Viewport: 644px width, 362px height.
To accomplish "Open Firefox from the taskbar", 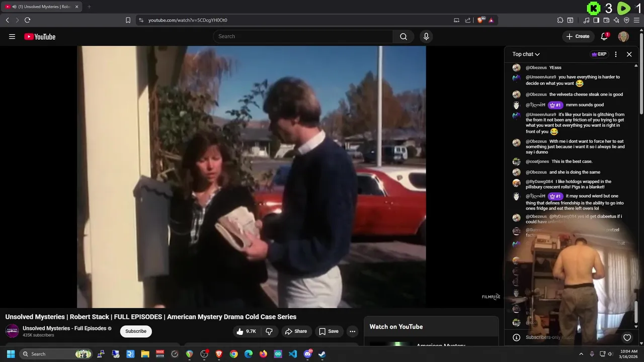I will 263,354.
